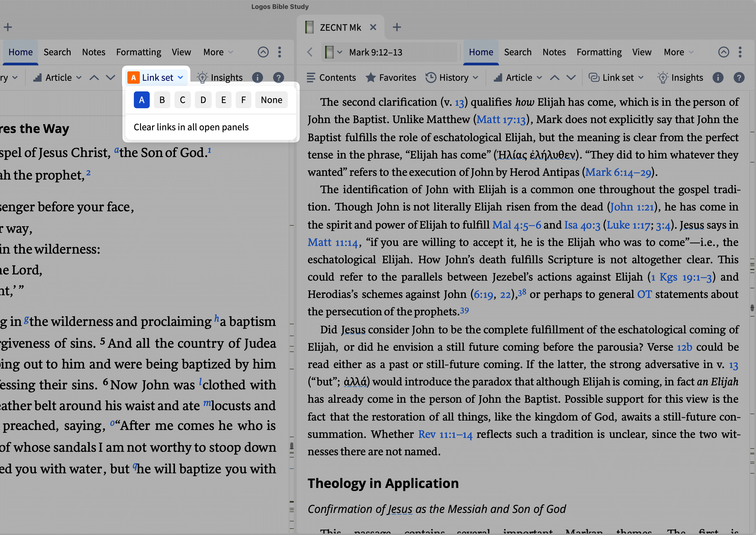This screenshot has height=535, width=756.
Task: Select link set F
Action: click(x=243, y=100)
